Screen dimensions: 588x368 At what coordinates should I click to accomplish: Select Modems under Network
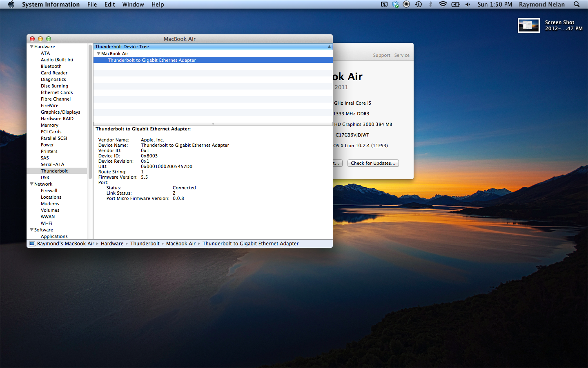[x=50, y=204]
